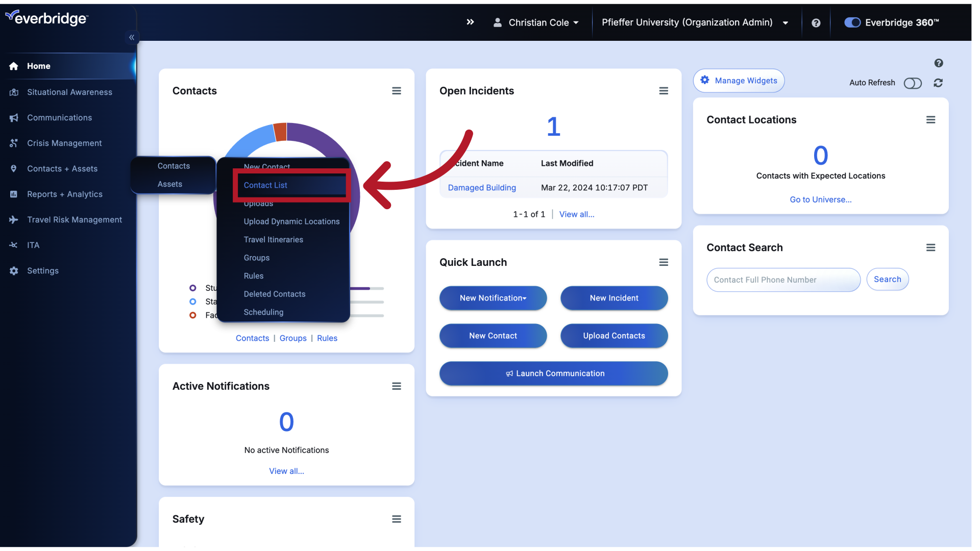Image resolution: width=980 pixels, height=551 pixels.
Task: Open the Contact Search widget menu
Action: click(930, 247)
